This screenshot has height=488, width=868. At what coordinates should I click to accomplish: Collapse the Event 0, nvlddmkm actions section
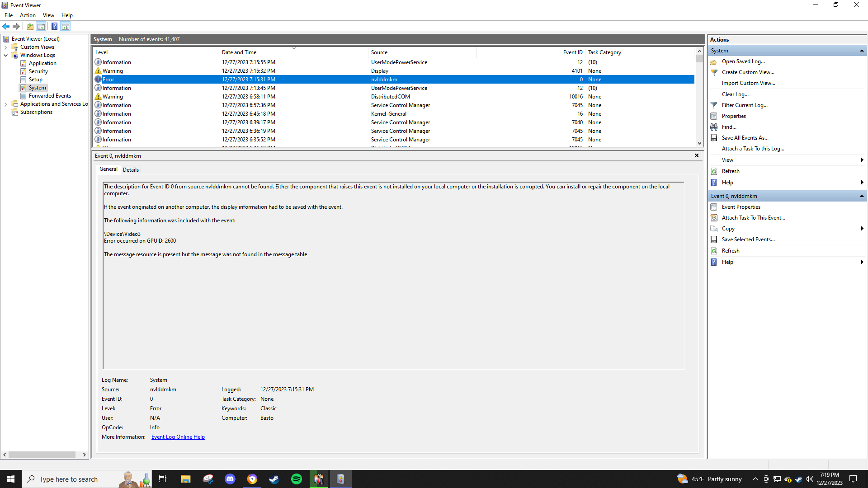tap(862, 196)
